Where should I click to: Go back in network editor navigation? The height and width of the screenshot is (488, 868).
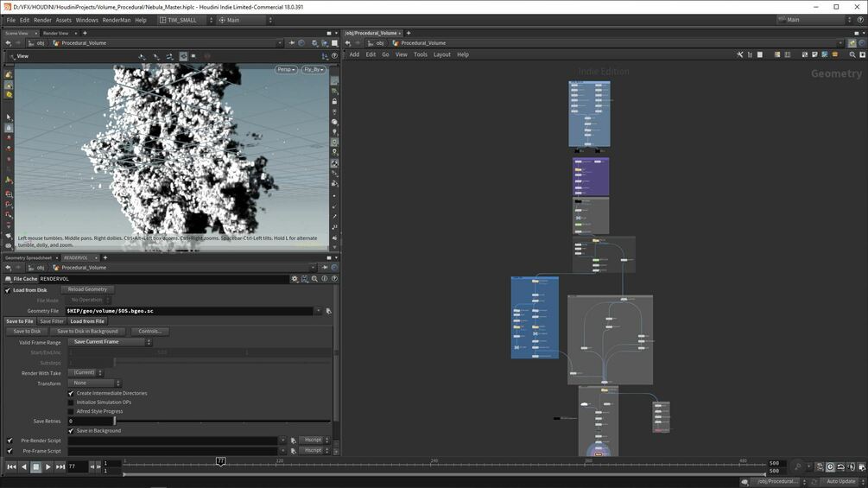coord(348,43)
